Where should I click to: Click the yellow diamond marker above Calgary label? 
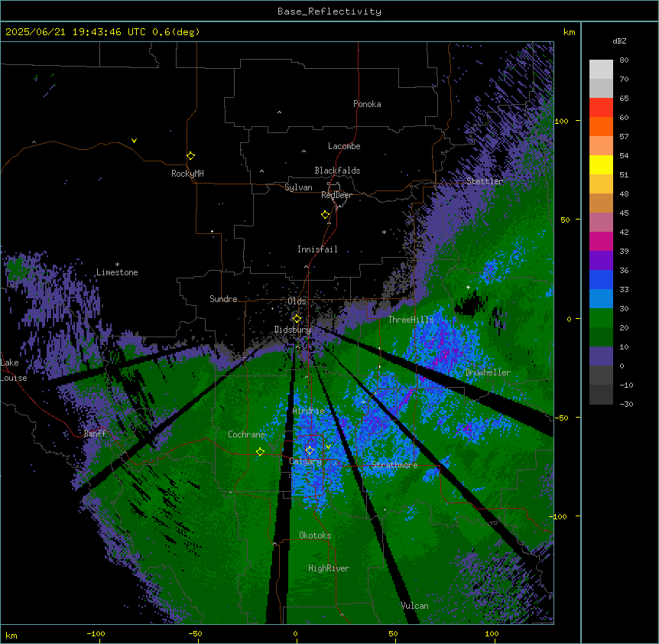310,450
